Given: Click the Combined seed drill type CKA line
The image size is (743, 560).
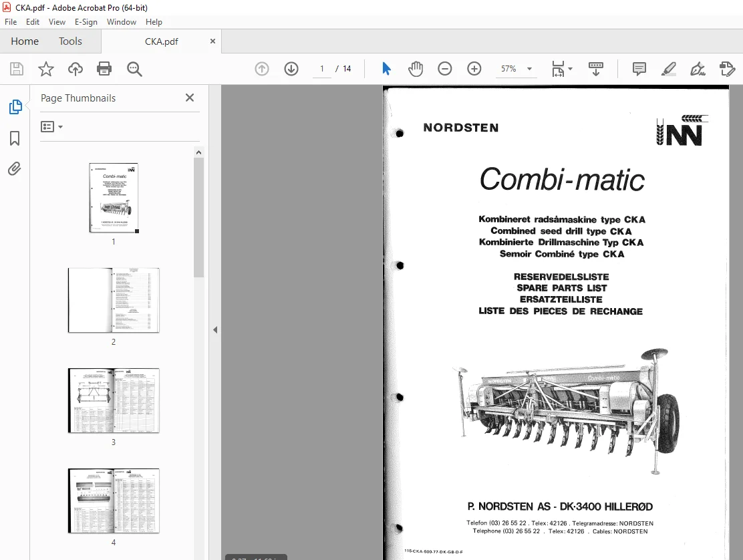Looking at the screenshot, I should pyautogui.click(x=561, y=231).
